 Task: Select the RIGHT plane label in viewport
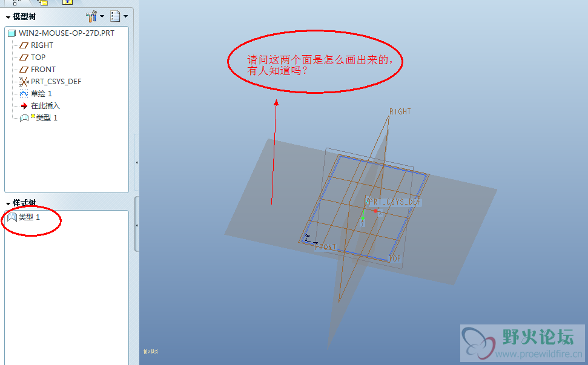pyautogui.click(x=400, y=111)
